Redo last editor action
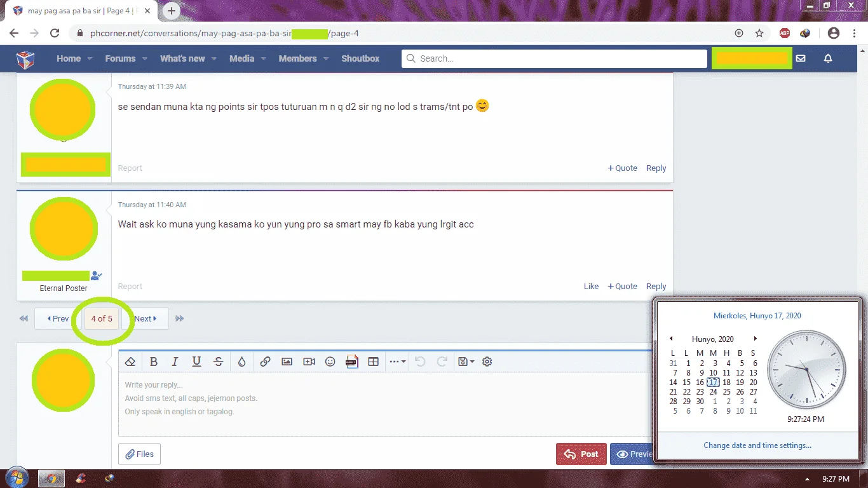The height and width of the screenshot is (488, 868). 442,362
